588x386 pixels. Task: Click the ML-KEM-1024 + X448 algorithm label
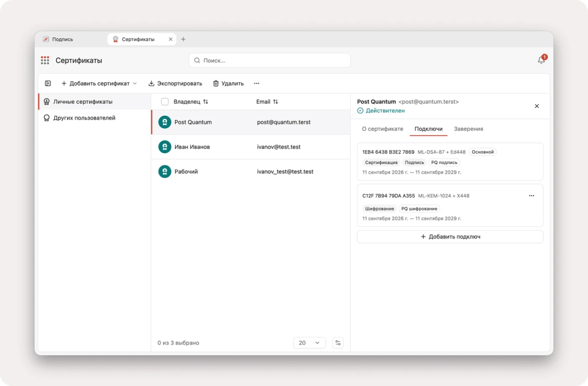pyautogui.click(x=444, y=196)
